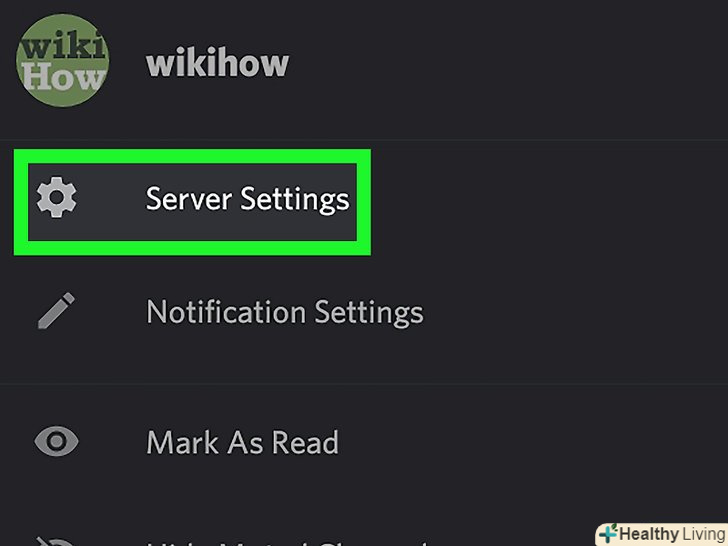Click the word "wiki" inside the round avatar

pyautogui.click(x=64, y=46)
